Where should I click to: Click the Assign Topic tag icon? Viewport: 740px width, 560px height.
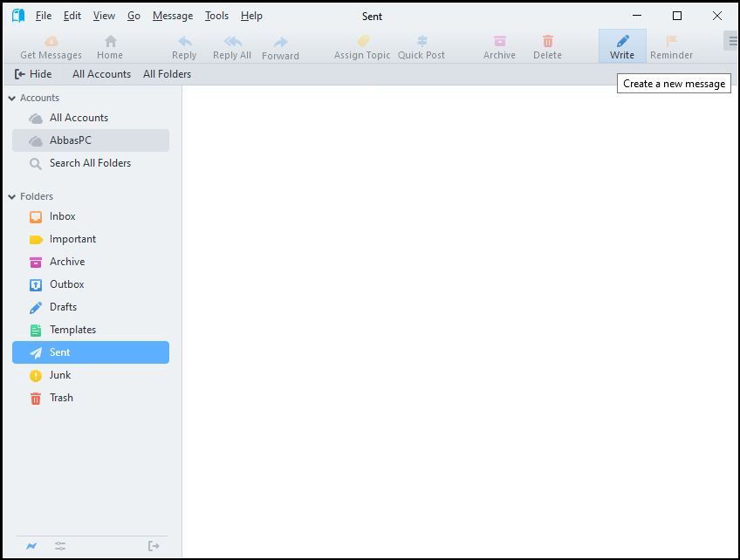[x=363, y=41]
